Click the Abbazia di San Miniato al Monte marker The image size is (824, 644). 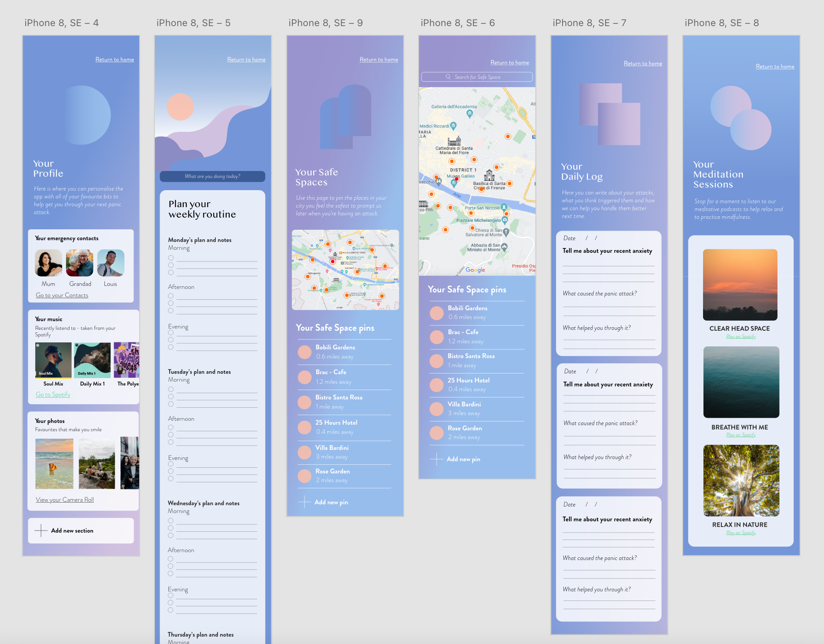(505, 248)
